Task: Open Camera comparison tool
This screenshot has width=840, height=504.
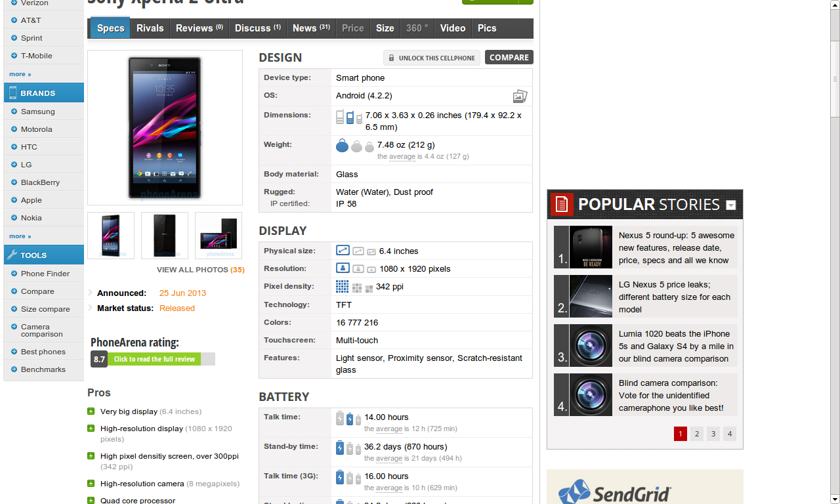Action: [41, 330]
